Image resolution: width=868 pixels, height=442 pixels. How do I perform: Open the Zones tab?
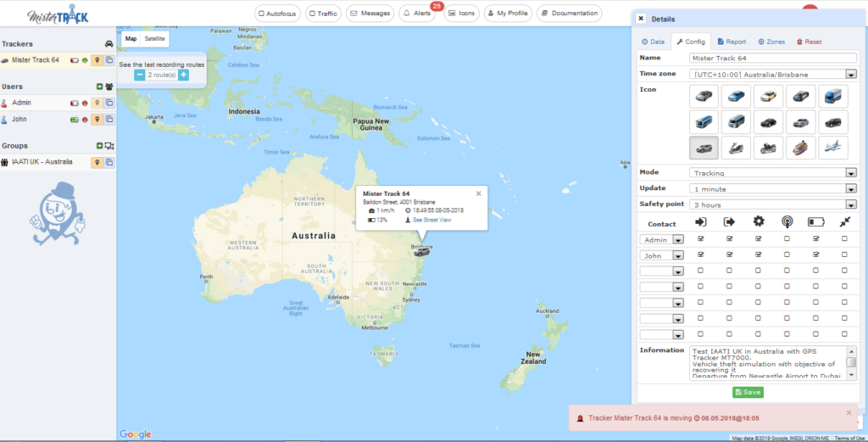click(x=771, y=42)
